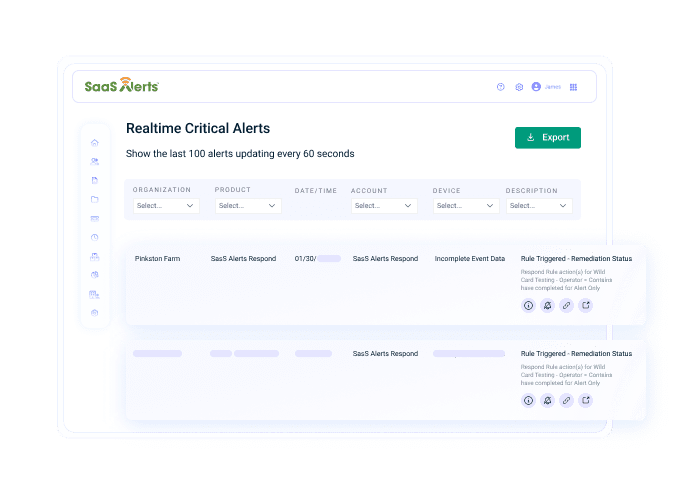Screen dimensions: 678x494
Task: Open the settings gear in the header
Action: click(519, 87)
